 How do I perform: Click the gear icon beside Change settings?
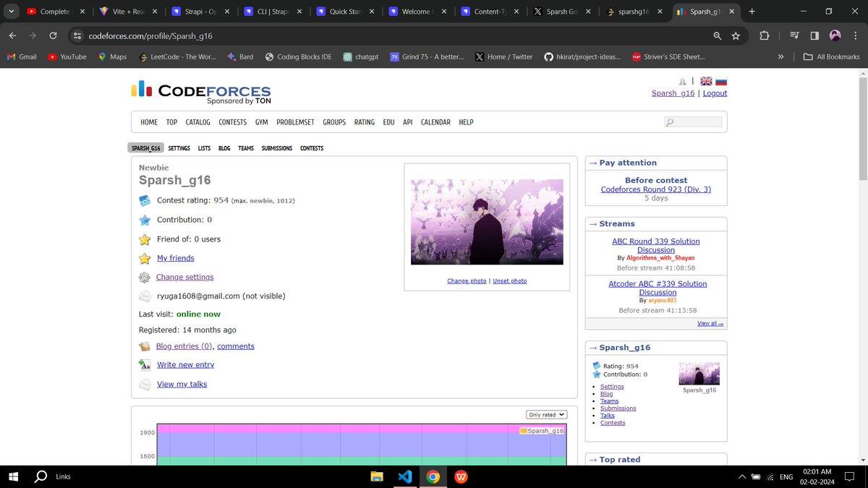click(144, 277)
